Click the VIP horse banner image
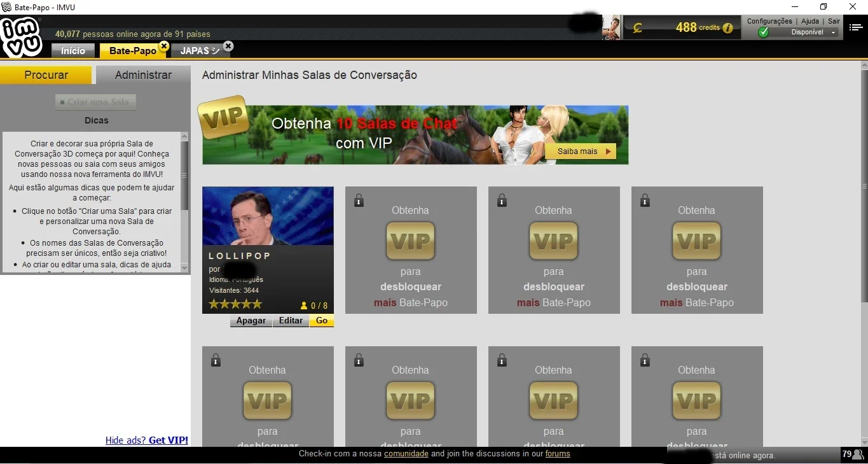868x464 pixels. pos(415,135)
